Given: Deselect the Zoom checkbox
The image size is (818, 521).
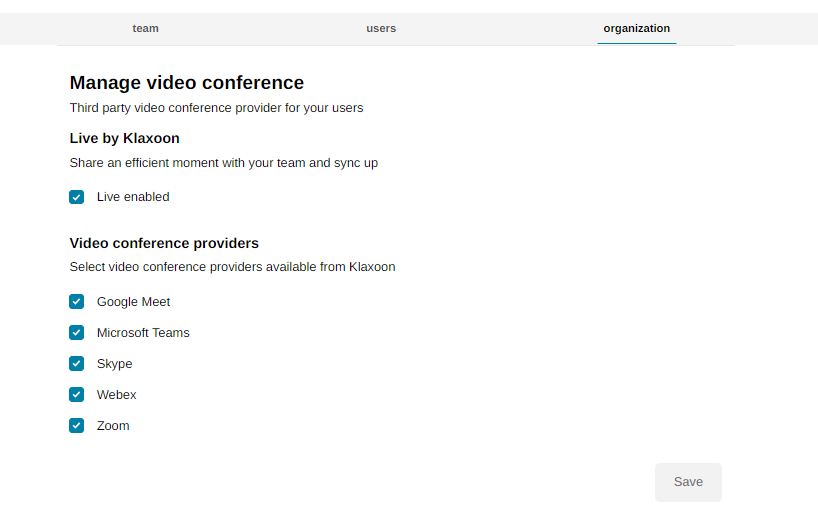Looking at the screenshot, I should tap(77, 426).
